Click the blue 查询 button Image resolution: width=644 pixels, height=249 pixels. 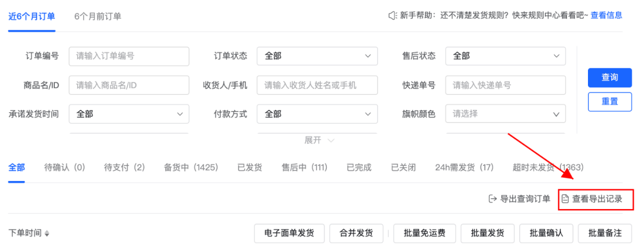pyautogui.click(x=609, y=78)
